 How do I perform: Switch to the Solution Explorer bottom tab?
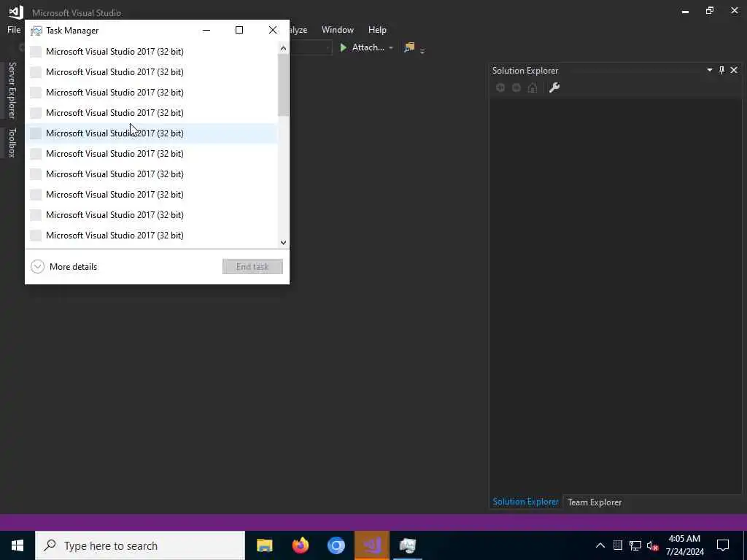[525, 502]
